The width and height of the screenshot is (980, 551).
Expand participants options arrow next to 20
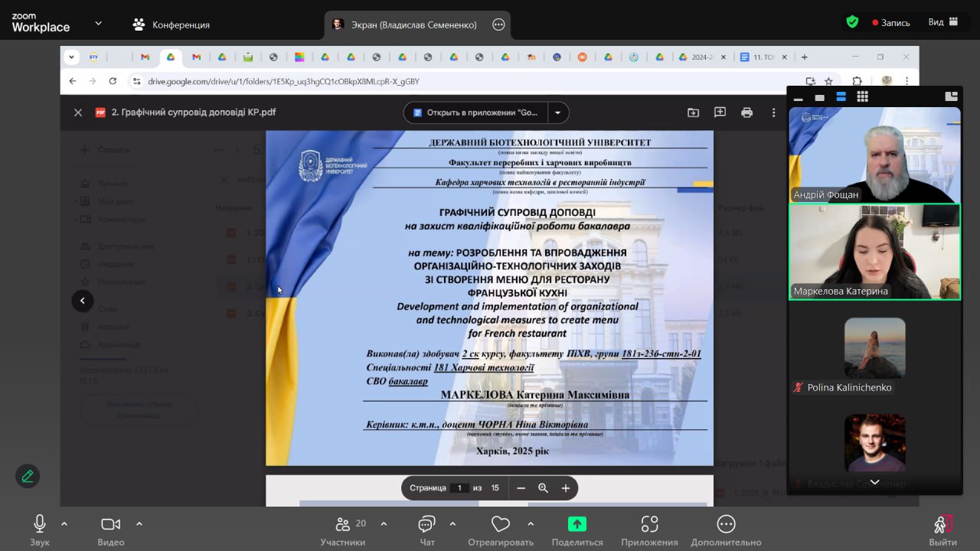(x=384, y=524)
